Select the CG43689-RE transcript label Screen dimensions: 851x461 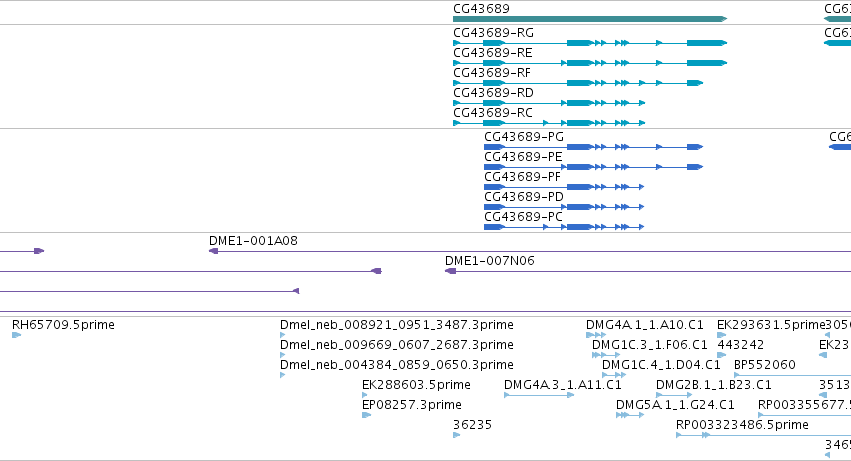[493, 53]
